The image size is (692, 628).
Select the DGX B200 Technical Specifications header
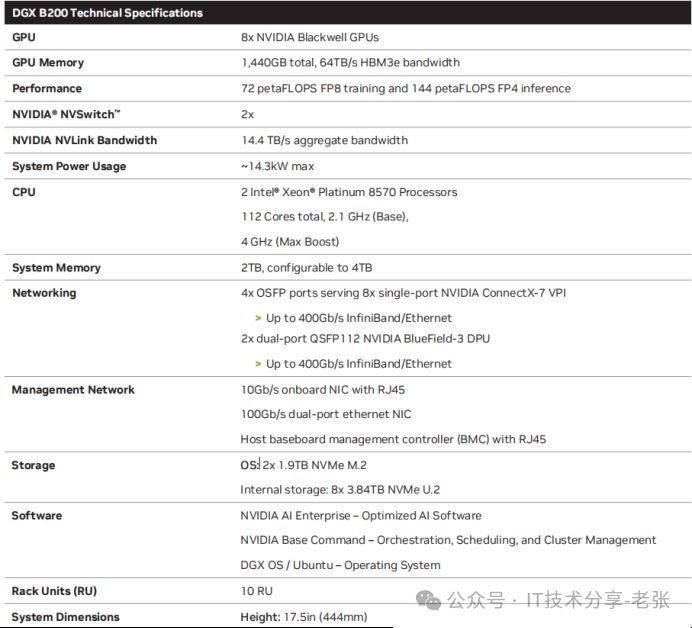point(107,13)
